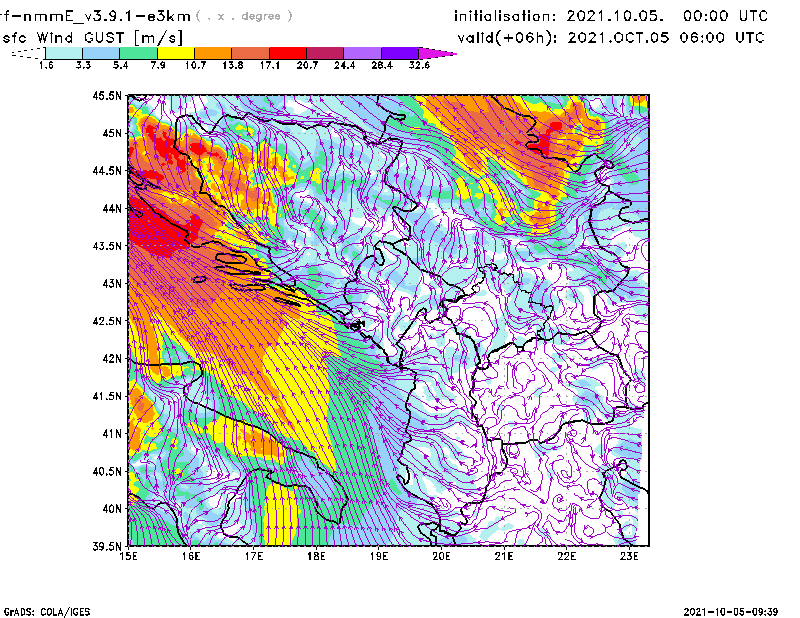Click the legend value 28.4
Image resolution: width=800 pixels, height=618 pixels.
coord(382,65)
